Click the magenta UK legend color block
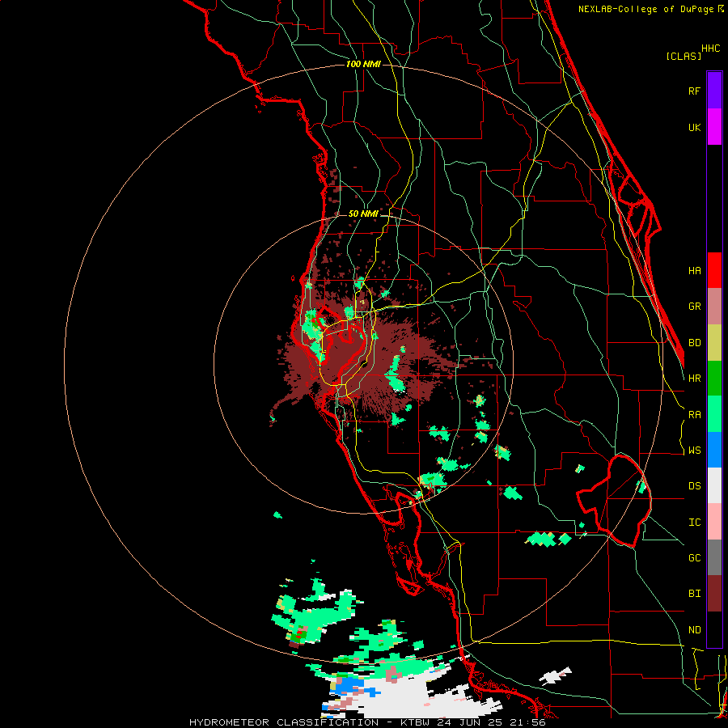This screenshot has height=728, width=728. pos(714,127)
